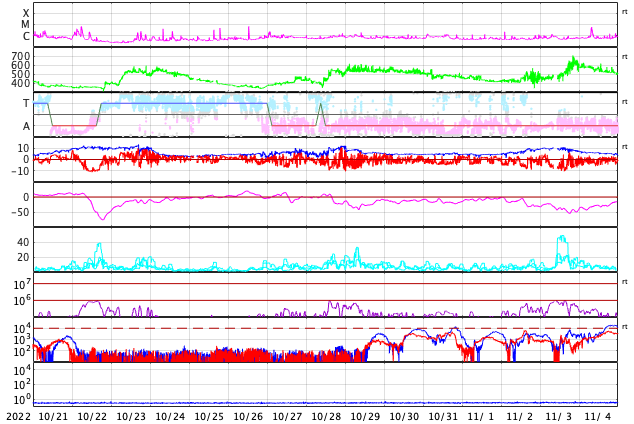The width and height of the screenshot is (634, 424).
Task: Click the C flare class label
Action: tap(26, 37)
